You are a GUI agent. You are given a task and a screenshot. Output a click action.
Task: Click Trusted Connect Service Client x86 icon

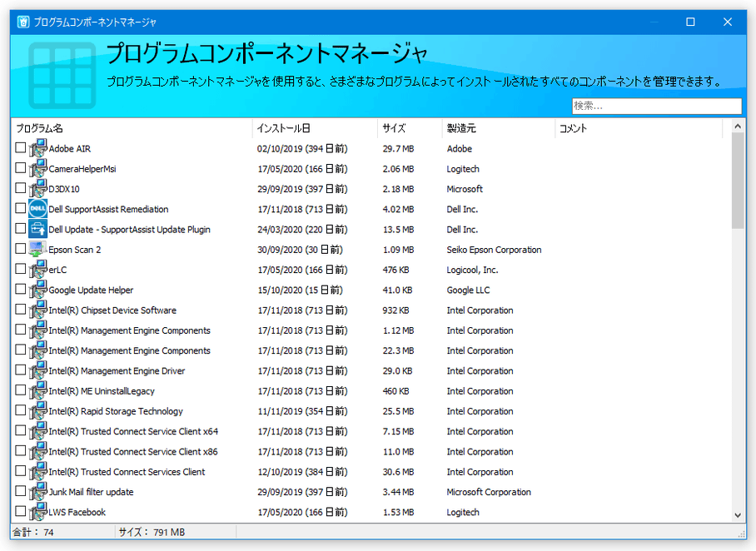click(37, 452)
